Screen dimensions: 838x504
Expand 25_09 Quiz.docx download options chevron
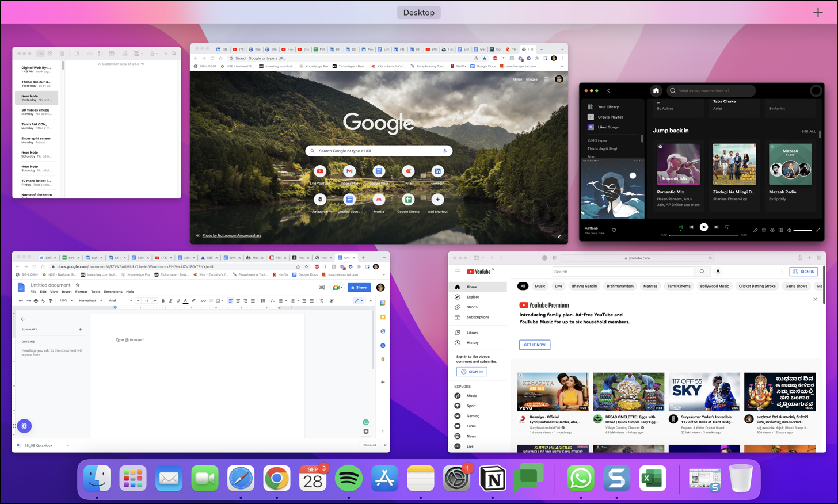pyautogui.click(x=67, y=445)
